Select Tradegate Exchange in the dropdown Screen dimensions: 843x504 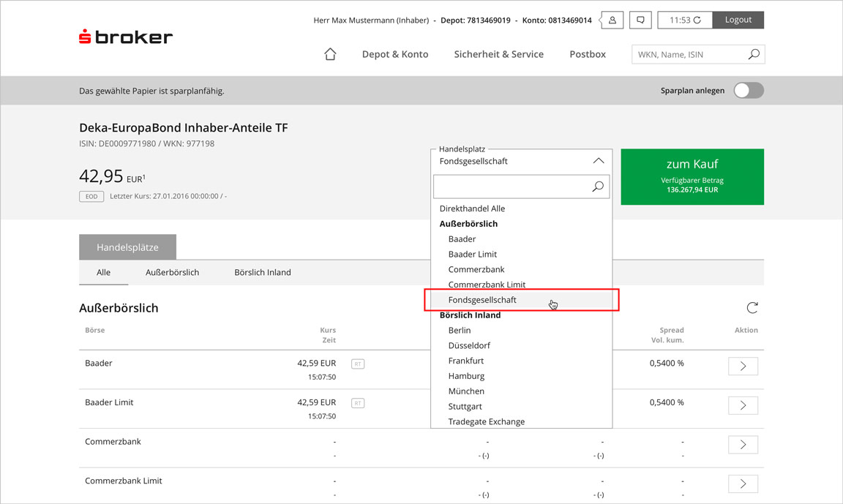click(x=487, y=422)
